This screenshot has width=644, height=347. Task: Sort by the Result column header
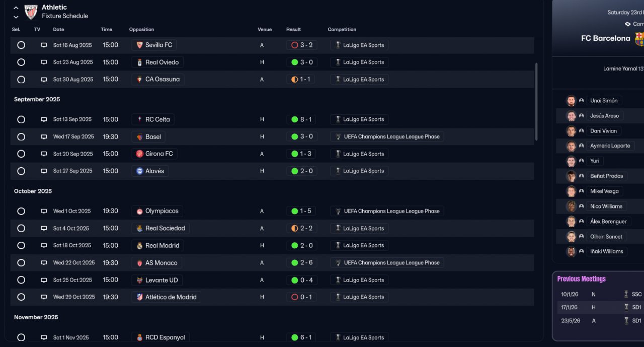point(293,30)
